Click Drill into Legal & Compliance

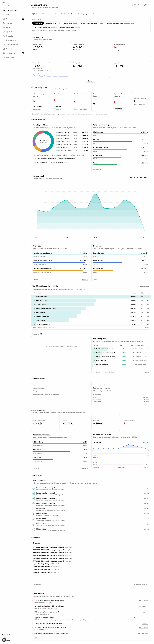click(59, 162)
